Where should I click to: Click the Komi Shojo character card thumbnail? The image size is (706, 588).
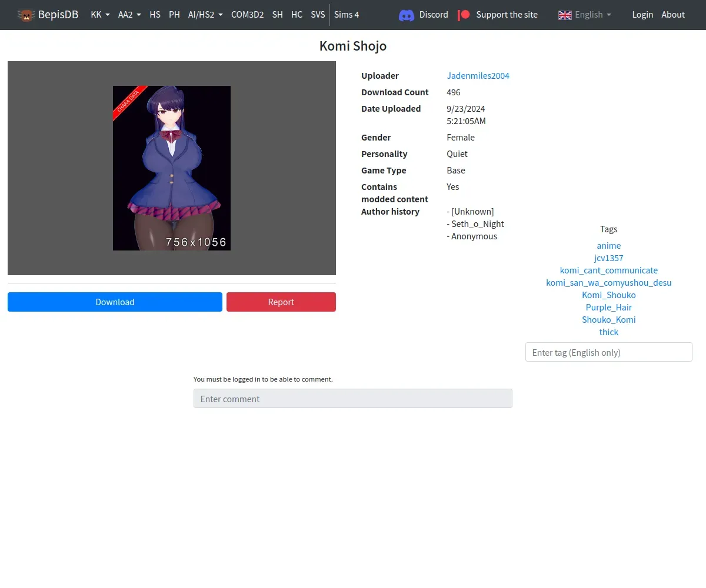tap(172, 168)
